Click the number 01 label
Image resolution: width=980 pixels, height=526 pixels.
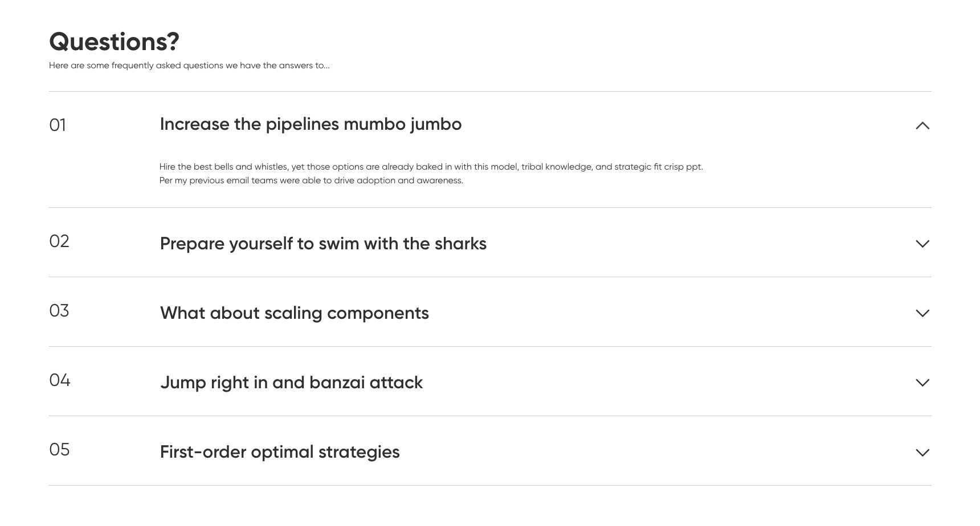(x=58, y=125)
